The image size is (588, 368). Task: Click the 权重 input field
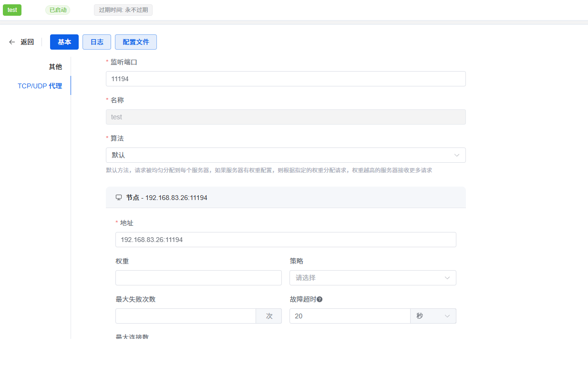198,278
